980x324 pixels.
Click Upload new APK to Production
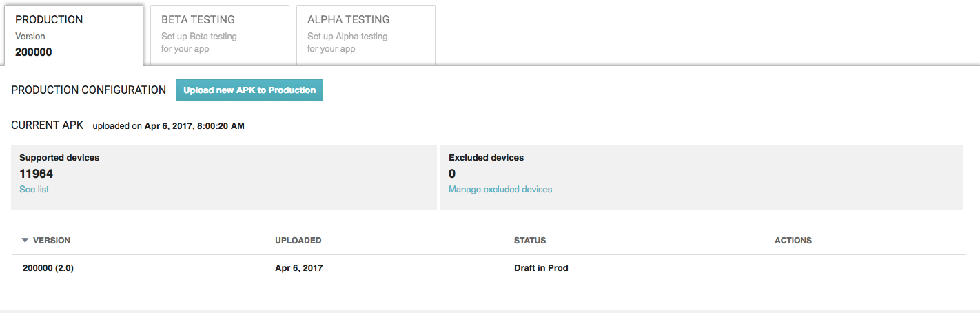point(249,90)
